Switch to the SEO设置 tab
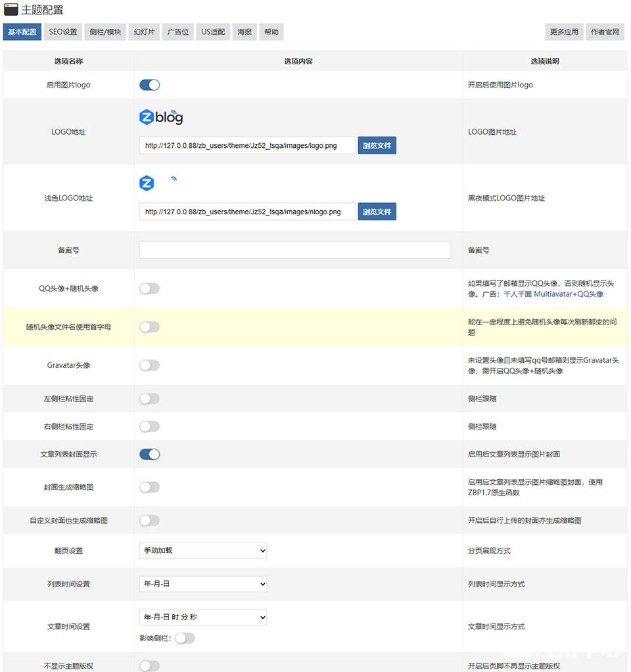 (x=63, y=32)
